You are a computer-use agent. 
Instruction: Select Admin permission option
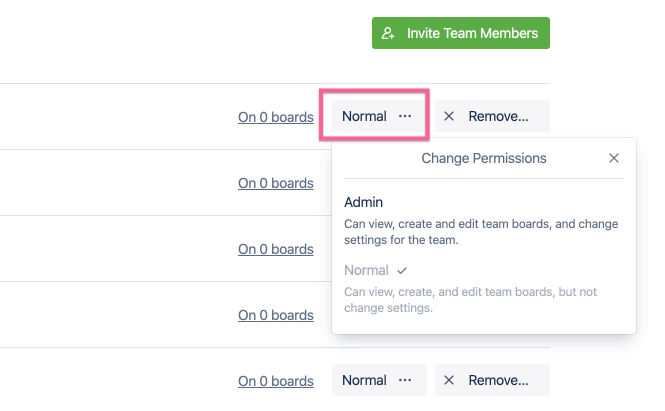[364, 202]
